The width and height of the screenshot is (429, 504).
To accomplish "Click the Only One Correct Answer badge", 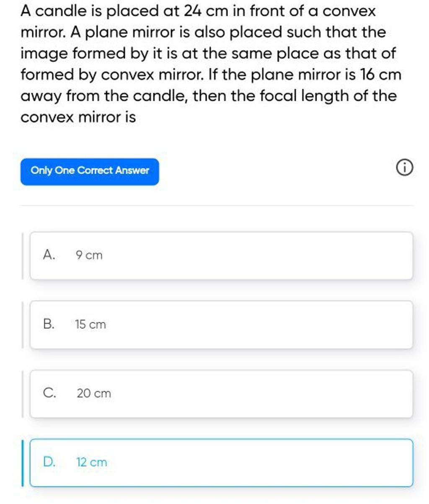I will pos(89,171).
